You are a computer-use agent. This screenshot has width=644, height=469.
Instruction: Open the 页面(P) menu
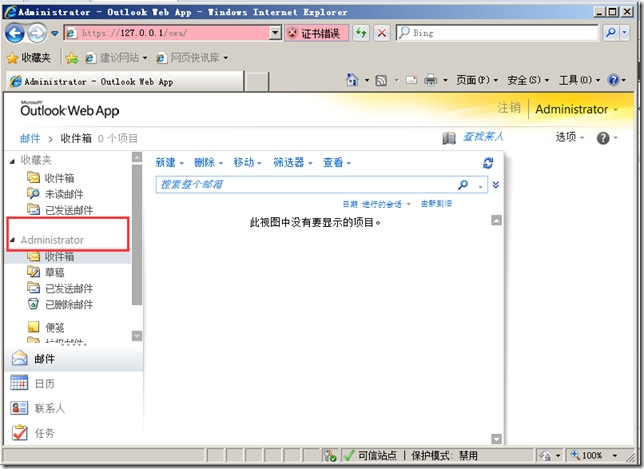(477, 80)
